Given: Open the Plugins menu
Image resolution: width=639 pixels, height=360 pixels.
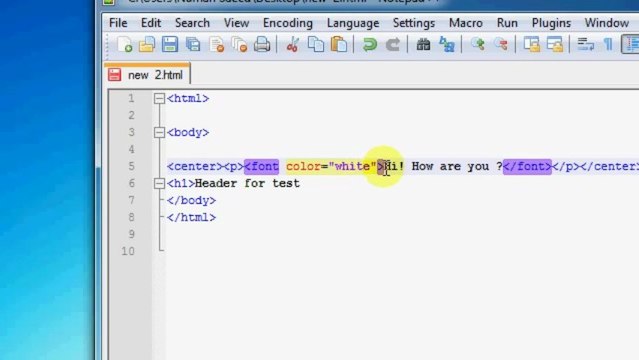Looking at the screenshot, I should tap(551, 23).
